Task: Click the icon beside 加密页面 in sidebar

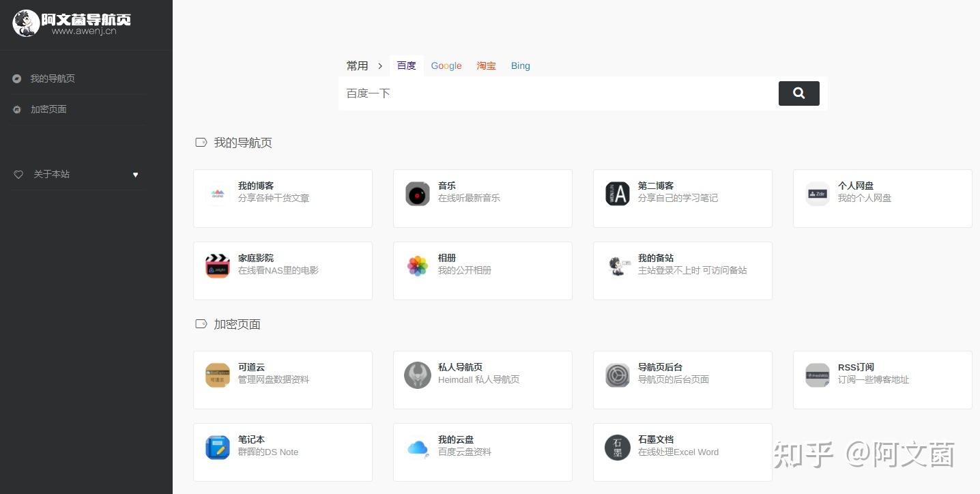Action: pos(17,109)
